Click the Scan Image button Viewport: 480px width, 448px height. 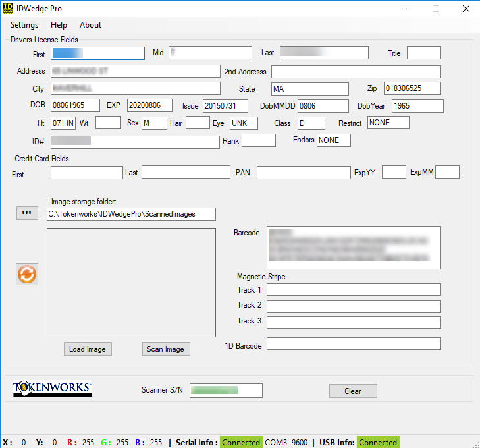point(166,349)
